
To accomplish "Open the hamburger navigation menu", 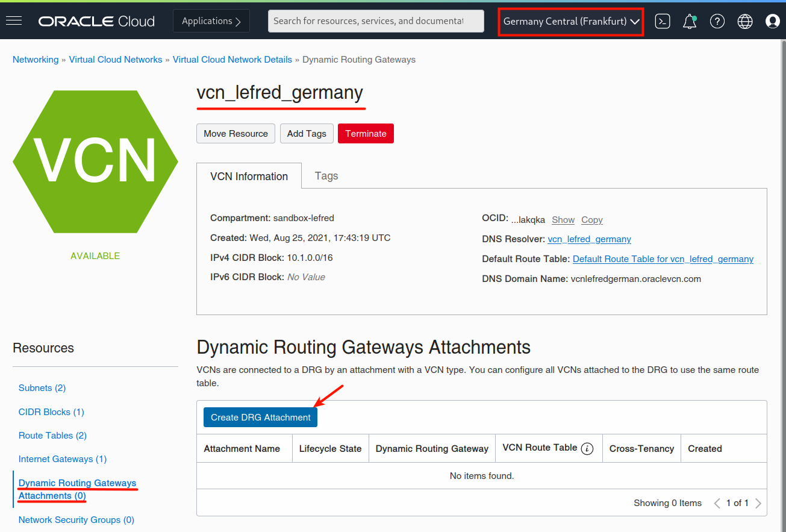I will point(14,21).
